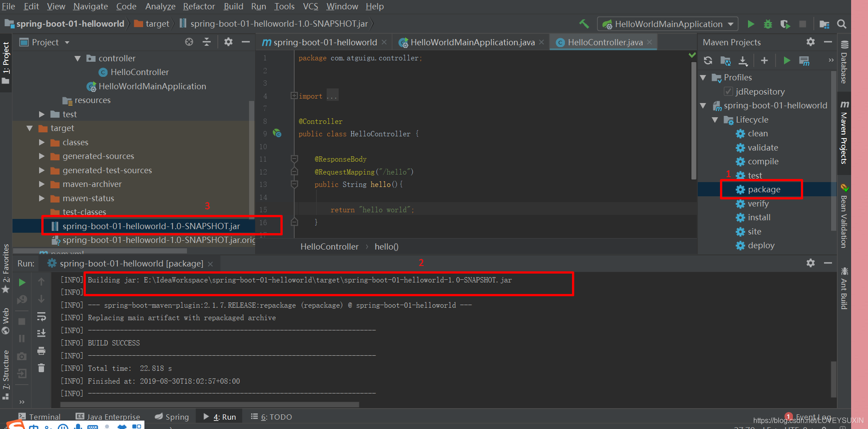Toggle the Maven Projects side tool window
This screenshot has width=868, height=429.
pos(844,132)
